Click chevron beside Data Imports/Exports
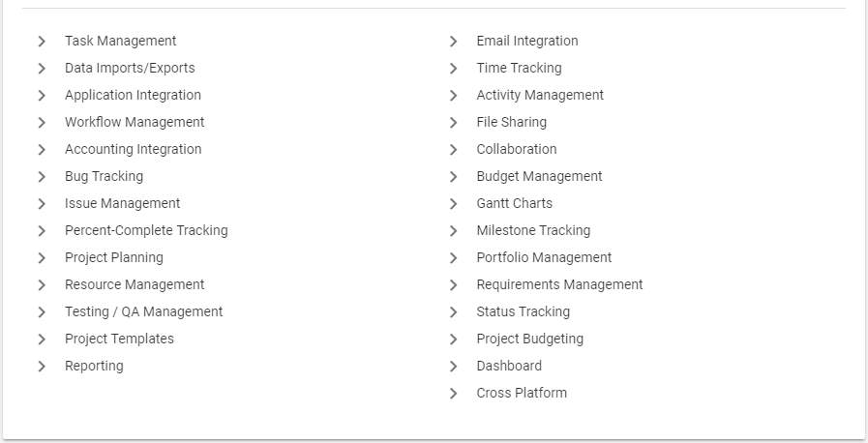 point(42,69)
